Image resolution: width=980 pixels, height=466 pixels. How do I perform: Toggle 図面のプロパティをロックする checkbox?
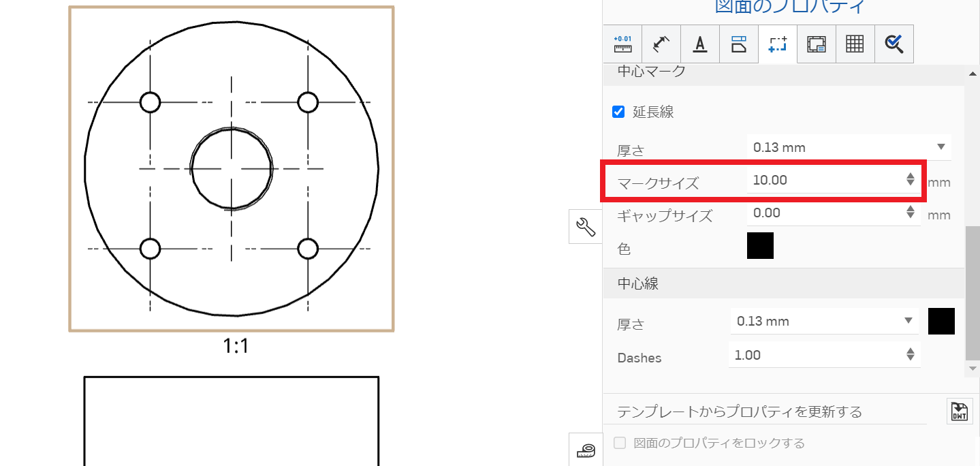click(620, 443)
